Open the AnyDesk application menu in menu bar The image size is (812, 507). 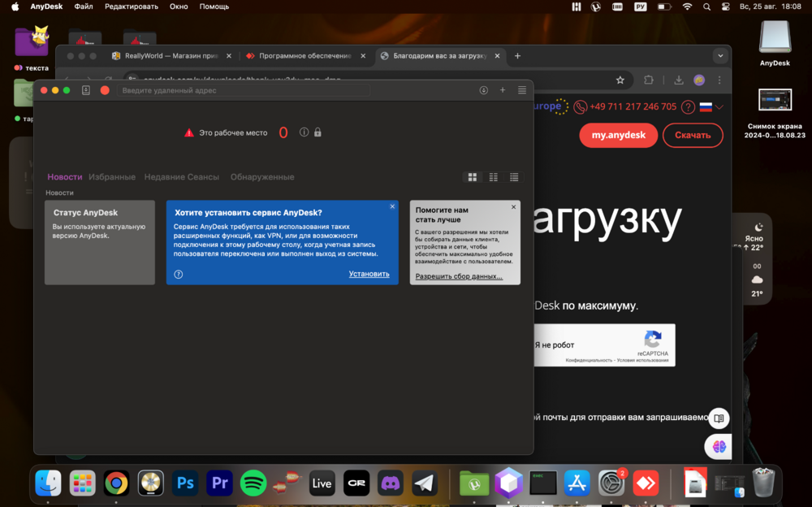(x=46, y=6)
